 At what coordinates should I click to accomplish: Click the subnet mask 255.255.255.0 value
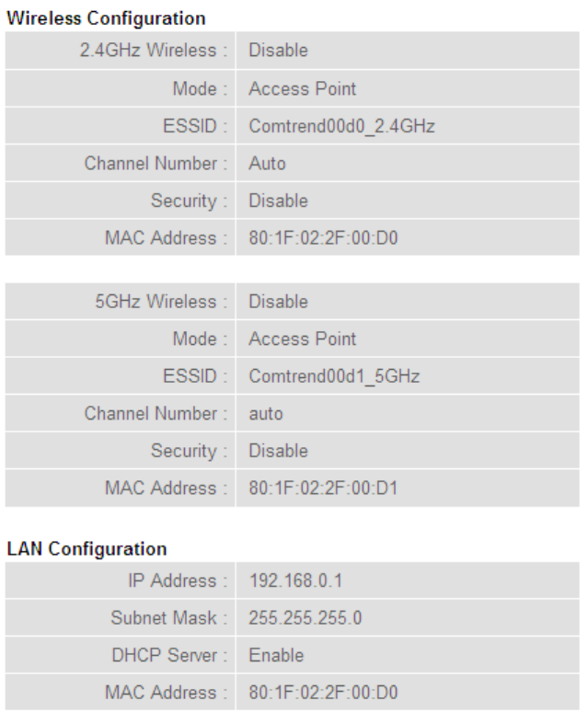click(x=306, y=618)
